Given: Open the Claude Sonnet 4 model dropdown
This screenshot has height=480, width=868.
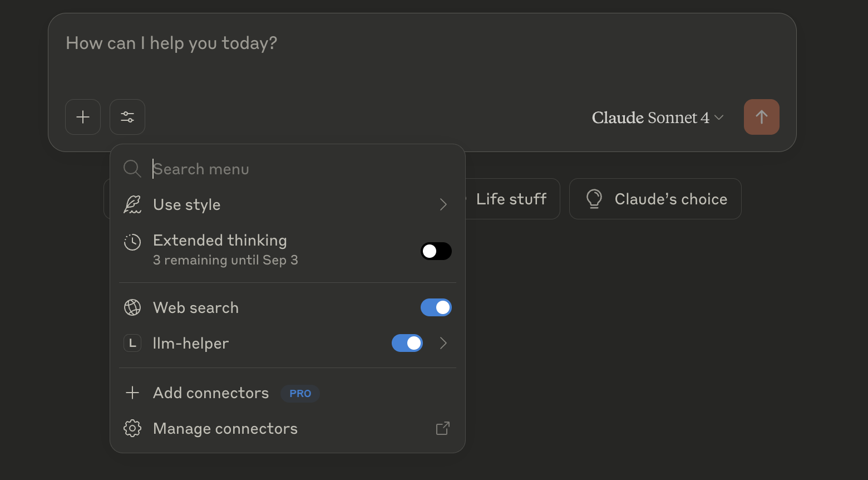Looking at the screenshot, I should [657, 117].
